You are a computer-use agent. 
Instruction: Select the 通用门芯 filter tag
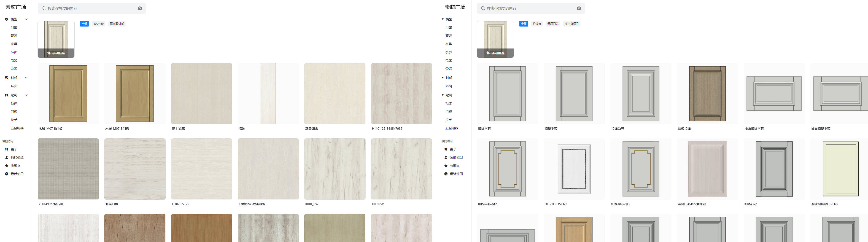click(553, 24)
